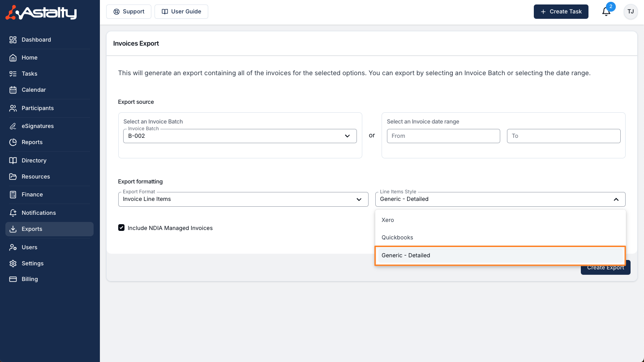The height and width of the screenshot is (362, 644).
Task: Click the Calendar icon in sidebar
Action: click(13, 90)
